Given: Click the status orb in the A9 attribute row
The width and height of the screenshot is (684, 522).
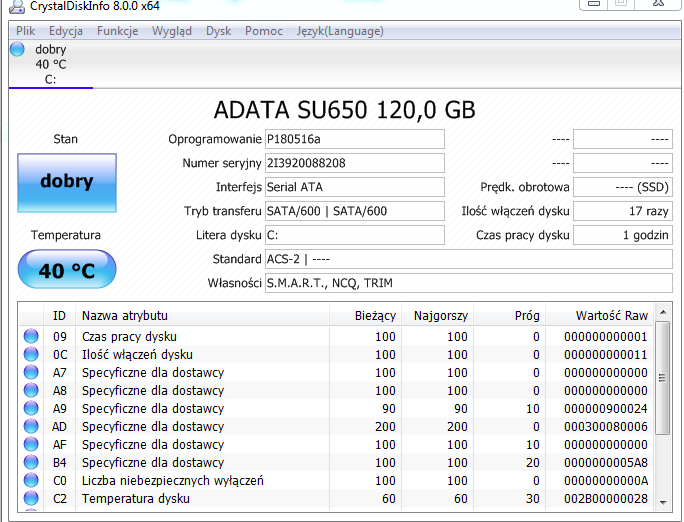Looking at the screenshot, I should pyautogui.click(x=31, y=409).
